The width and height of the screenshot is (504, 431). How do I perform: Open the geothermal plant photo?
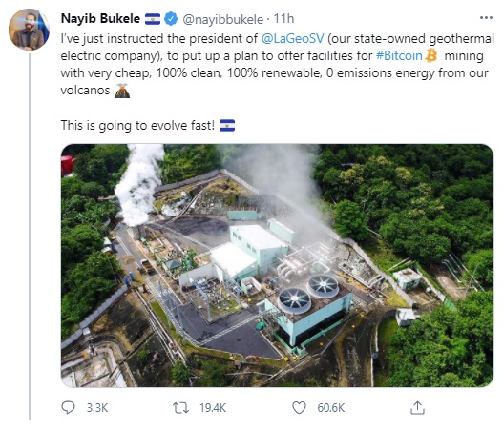277,265
